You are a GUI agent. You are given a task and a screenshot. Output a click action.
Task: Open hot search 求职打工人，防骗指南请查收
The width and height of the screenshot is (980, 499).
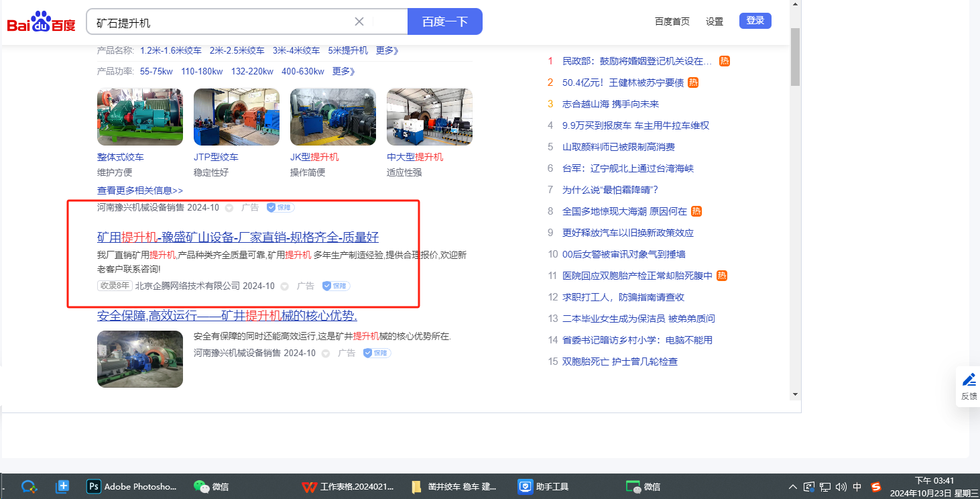[623, 297]
